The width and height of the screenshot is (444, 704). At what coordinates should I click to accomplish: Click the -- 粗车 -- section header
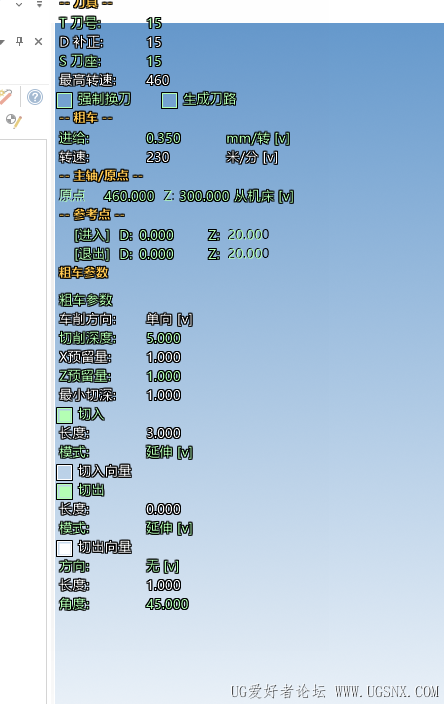[86, 118]
